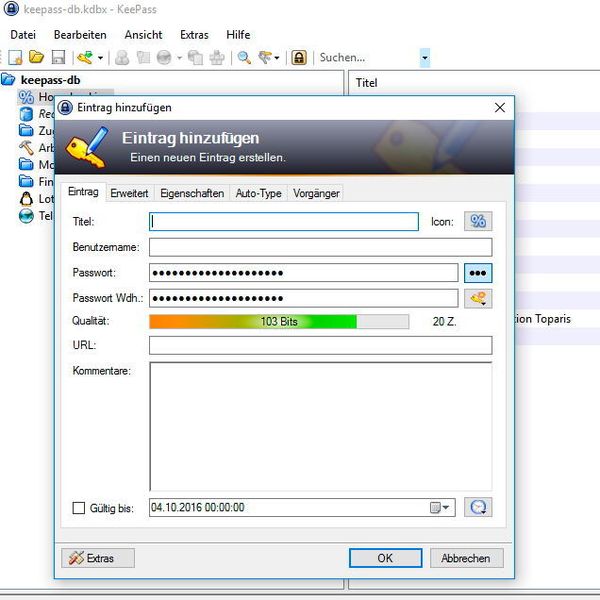Image resolution: width=600 pixels, height=600 pixels.
Task: Click the second greyed icon after the person icon
Action: [x=143, y=58]
